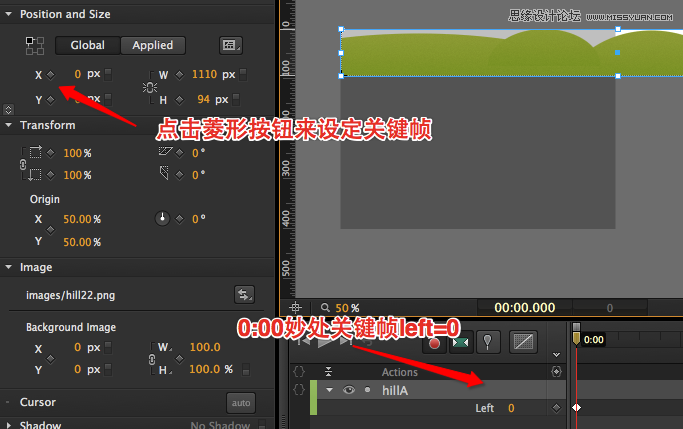Collapse the hillA layer properties
The width and height of the screenshot is (683, 429).
point(330,390)
